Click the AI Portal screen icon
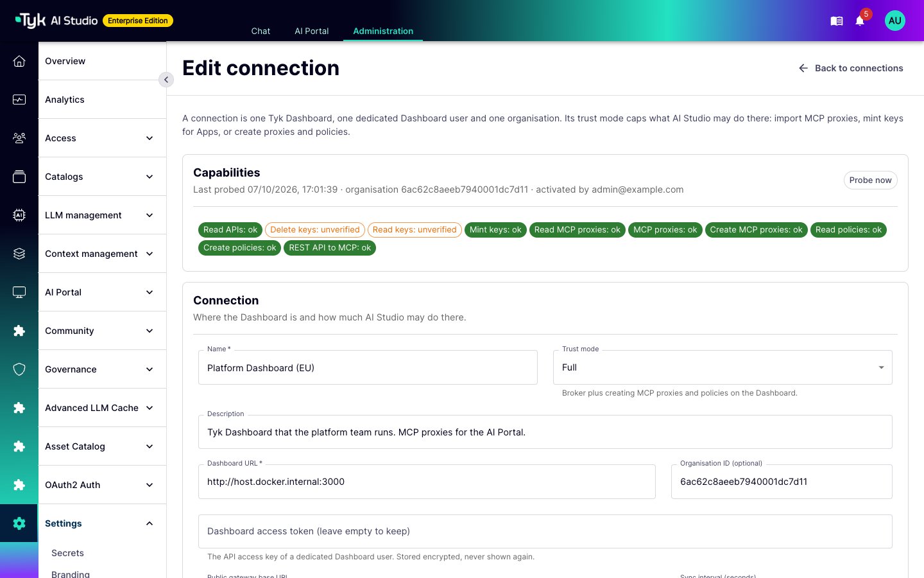 coord(19,292)
